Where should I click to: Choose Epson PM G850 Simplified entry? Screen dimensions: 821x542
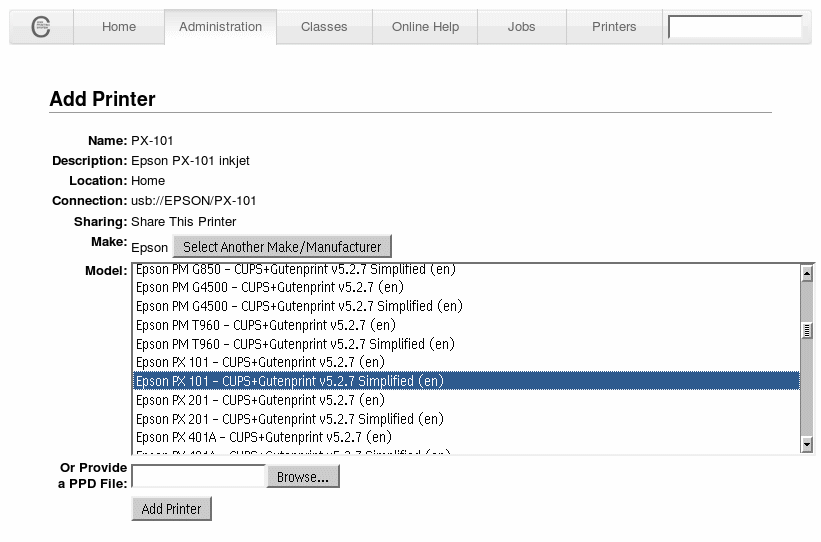pyautogui.click(x=299, y=270)
